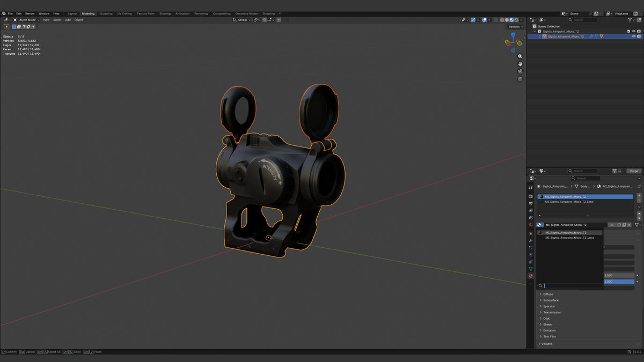Switch perspective/orthographic grid icon
Screen dimensions: 644x362
(520, 79)
